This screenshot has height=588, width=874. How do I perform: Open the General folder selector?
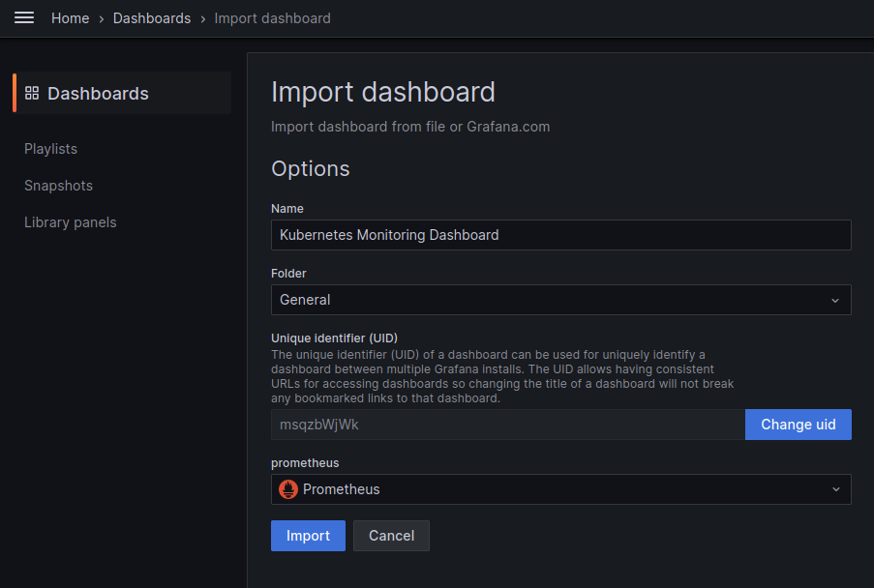552,300
